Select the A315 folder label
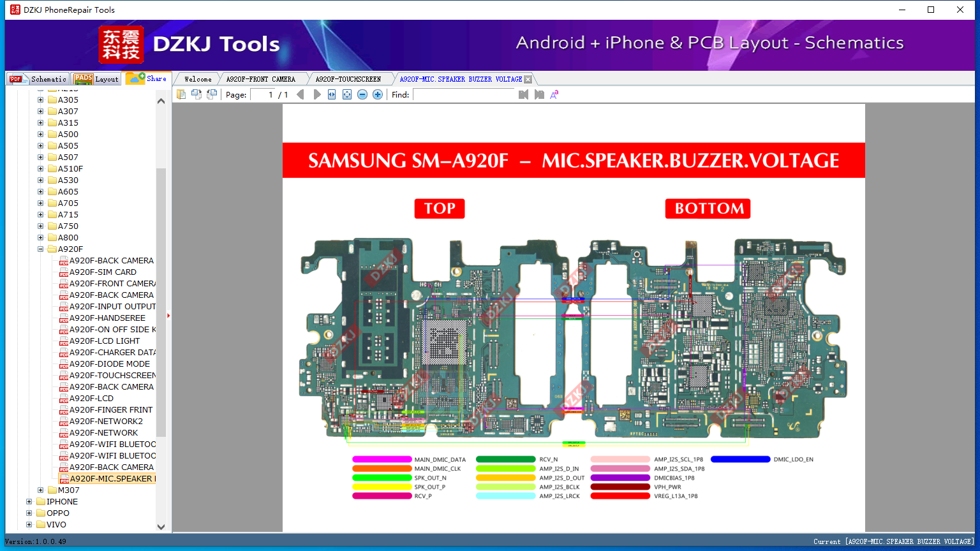Viewport: 980px width, 551px height. [68, 122]
